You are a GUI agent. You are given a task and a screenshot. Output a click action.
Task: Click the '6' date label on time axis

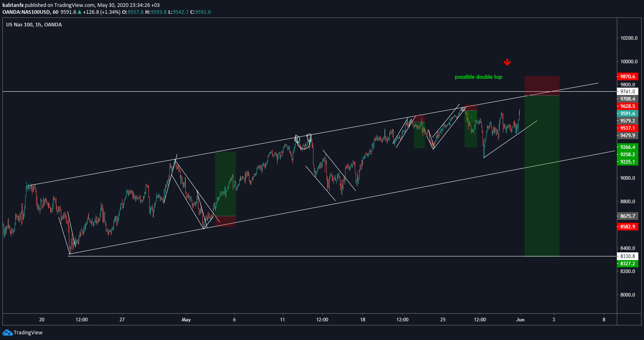(x=234, y=320)
